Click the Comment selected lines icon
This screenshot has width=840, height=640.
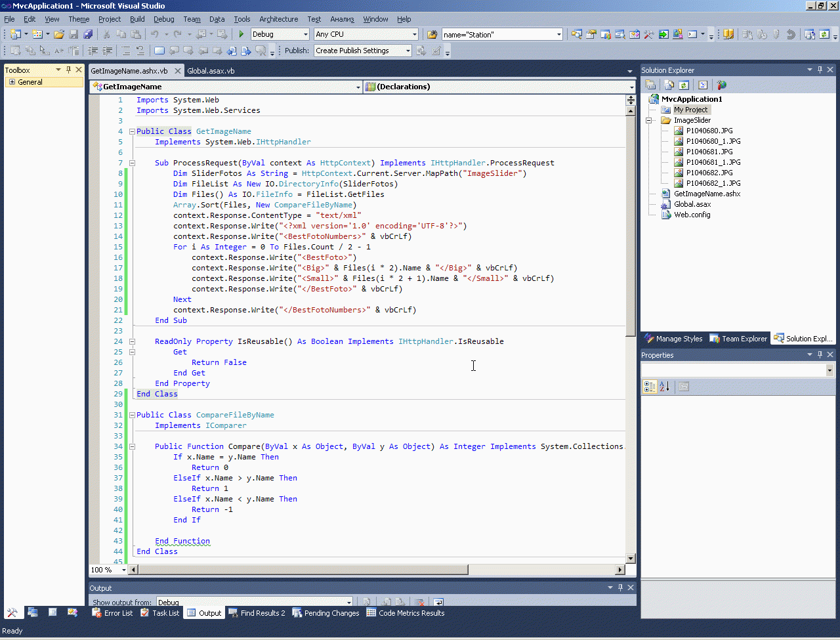click(126, 51)
